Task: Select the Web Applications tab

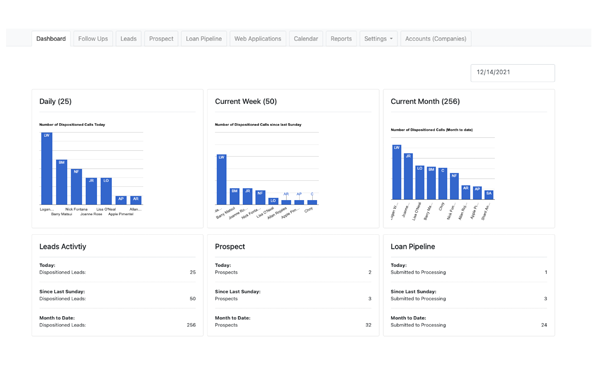Action: pyautogui.click(x=258, y=39)
